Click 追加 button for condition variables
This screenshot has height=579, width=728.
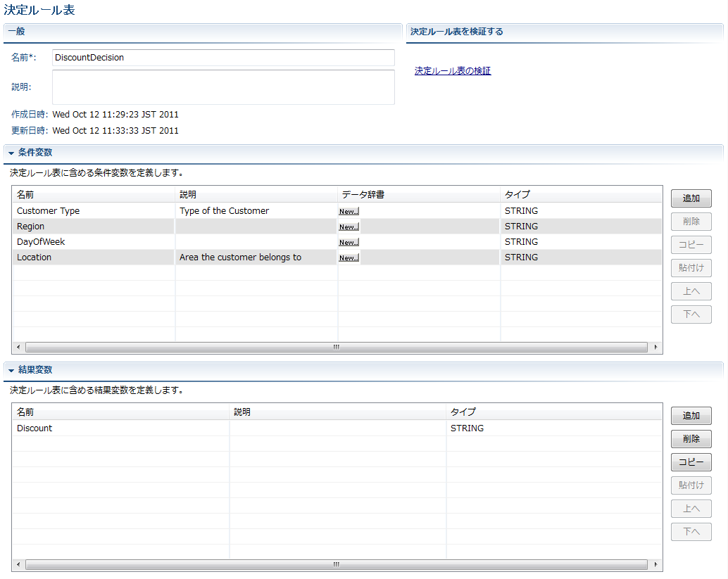(691, 198)
